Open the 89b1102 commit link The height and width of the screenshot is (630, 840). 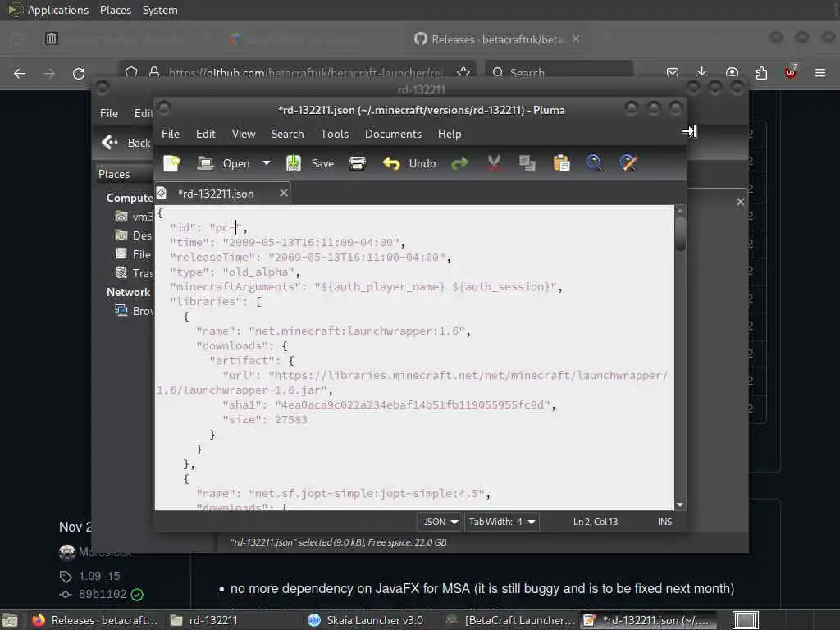103,594
